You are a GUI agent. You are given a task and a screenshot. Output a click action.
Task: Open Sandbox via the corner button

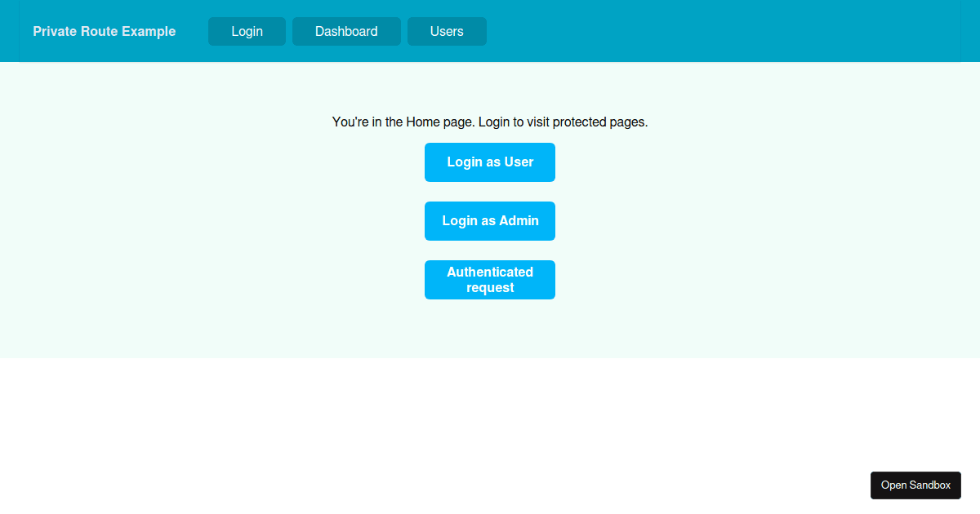pos(915,485)
